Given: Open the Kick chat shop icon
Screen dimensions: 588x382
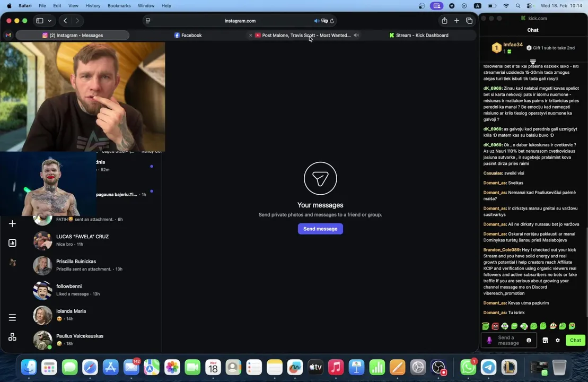Looking at the screenshot, I should point(545,340).
